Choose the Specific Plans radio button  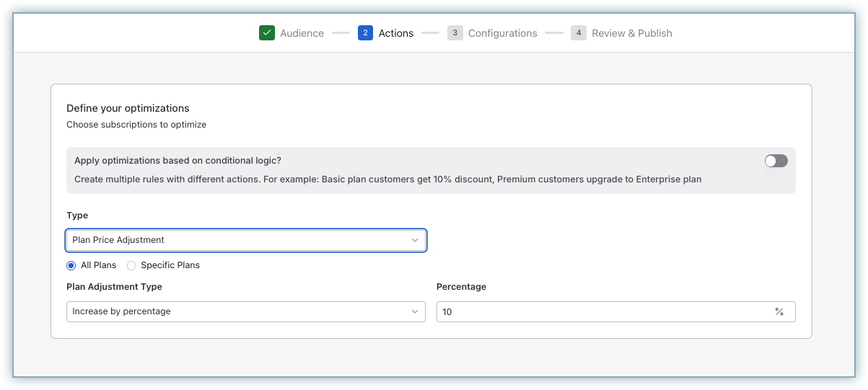tap(131, 265)
